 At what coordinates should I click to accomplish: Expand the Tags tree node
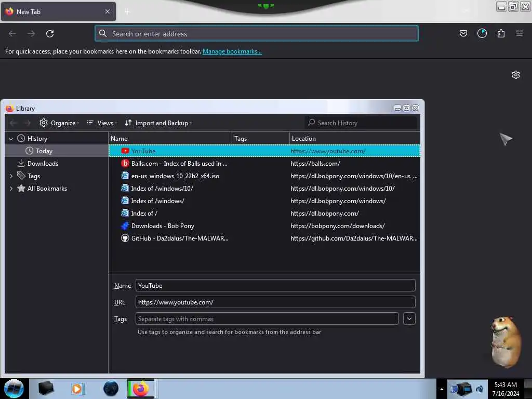click(11, 176)
